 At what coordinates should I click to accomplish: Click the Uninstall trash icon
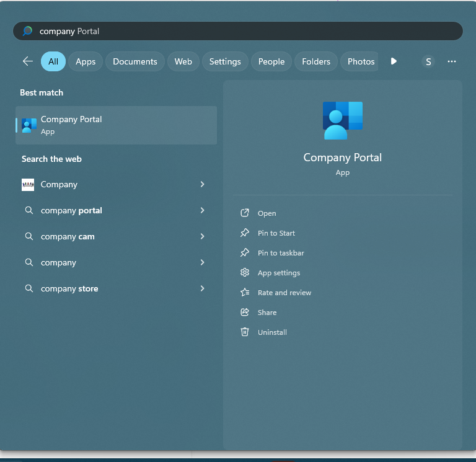(x=245, y=332)
